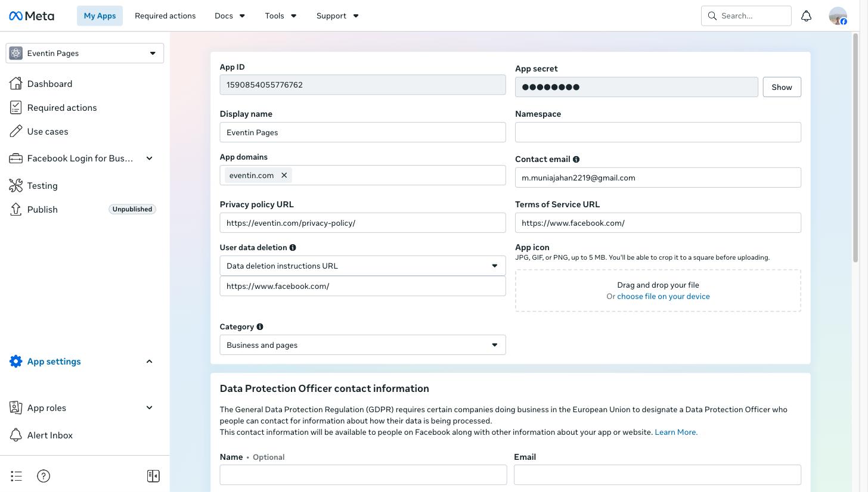The height and width of the screenshot is (492, 868).
Task: Click the App roles badge icon
Action: 16,408
